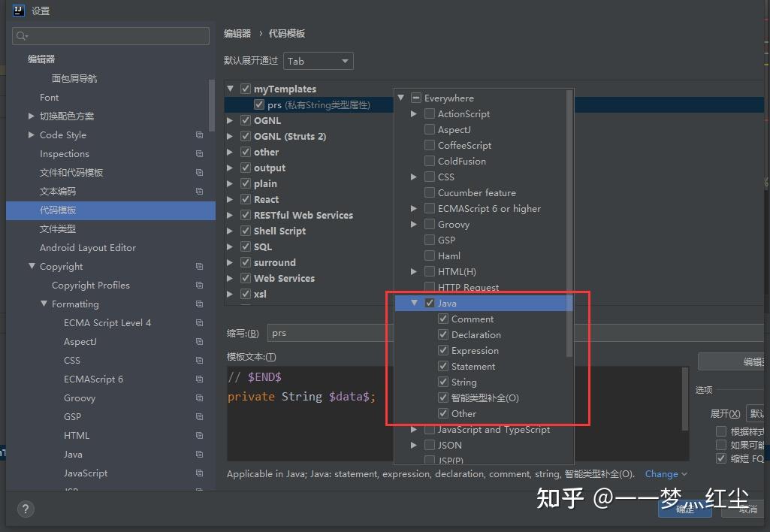Click the settings search input field
The image size is (770, 532).
click(x=110, y=36)
